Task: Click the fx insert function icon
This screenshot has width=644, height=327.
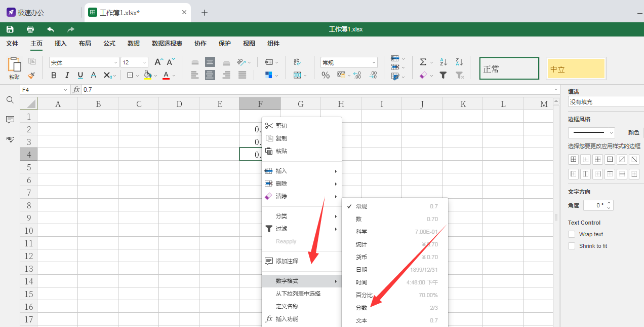Action: point(76,89)
